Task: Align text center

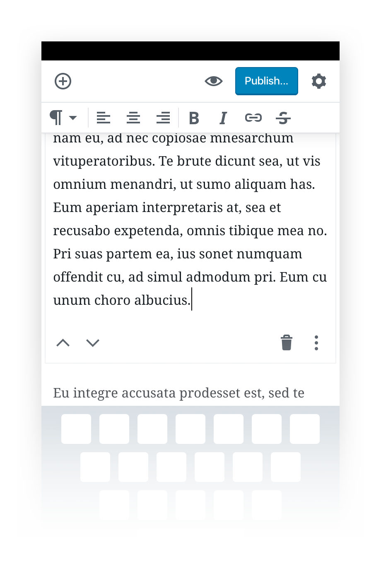Action: (x=133, y=118)
